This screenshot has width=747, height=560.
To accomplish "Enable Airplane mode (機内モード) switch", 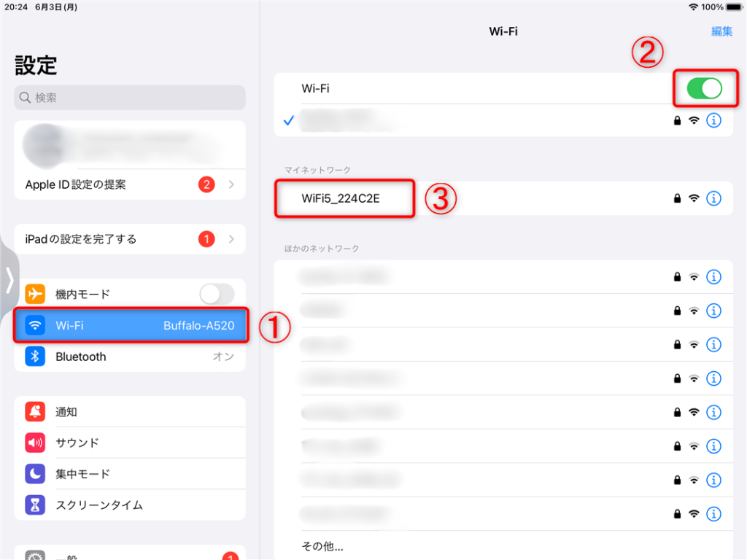I will (217, 294).
